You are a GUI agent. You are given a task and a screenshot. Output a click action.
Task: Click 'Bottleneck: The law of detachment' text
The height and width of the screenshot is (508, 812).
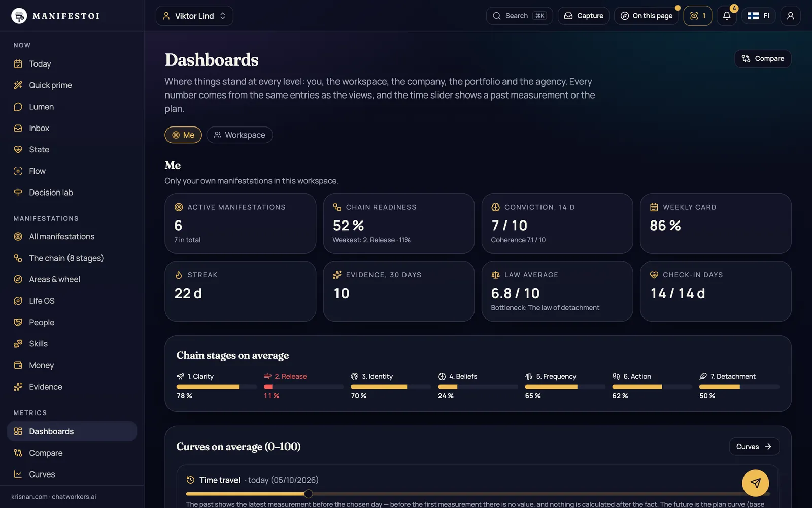click(545, 308)
